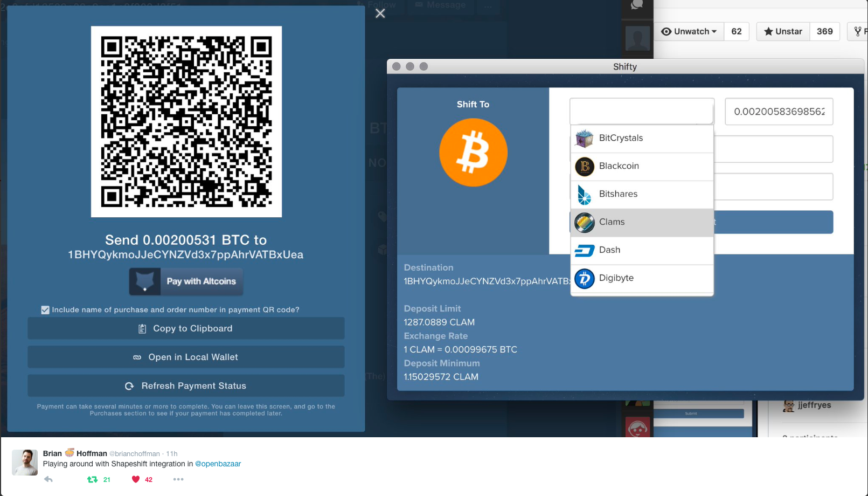Open the Unwatch dropdown on GitHub
The image size is (868, 496).
[689, 32]
